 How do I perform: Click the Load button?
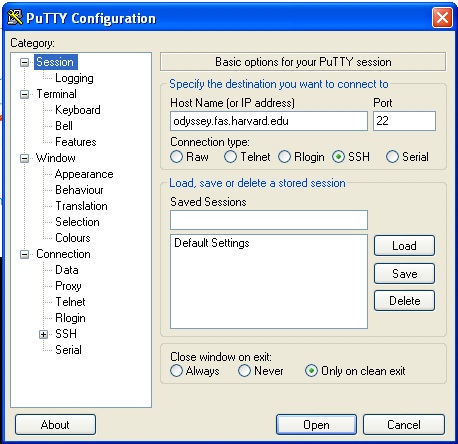click(x=404, y=246)
